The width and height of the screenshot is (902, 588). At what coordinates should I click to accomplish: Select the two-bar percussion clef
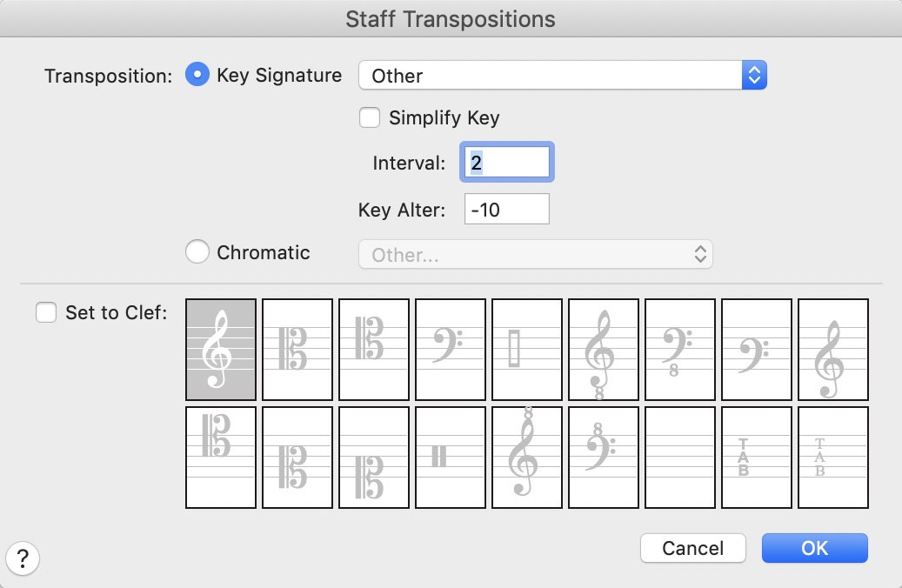[451, 457]
